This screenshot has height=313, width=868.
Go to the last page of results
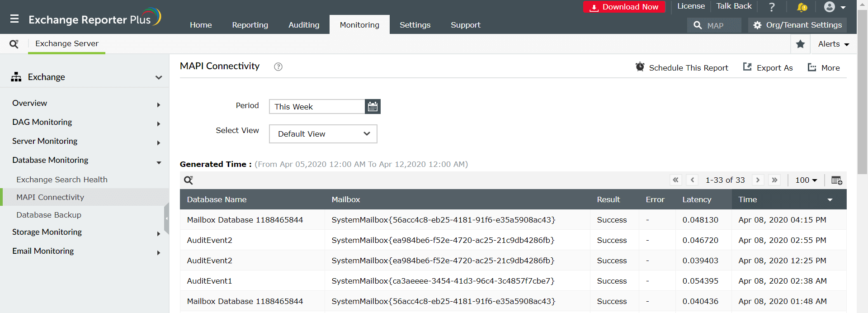pos(774,180)
